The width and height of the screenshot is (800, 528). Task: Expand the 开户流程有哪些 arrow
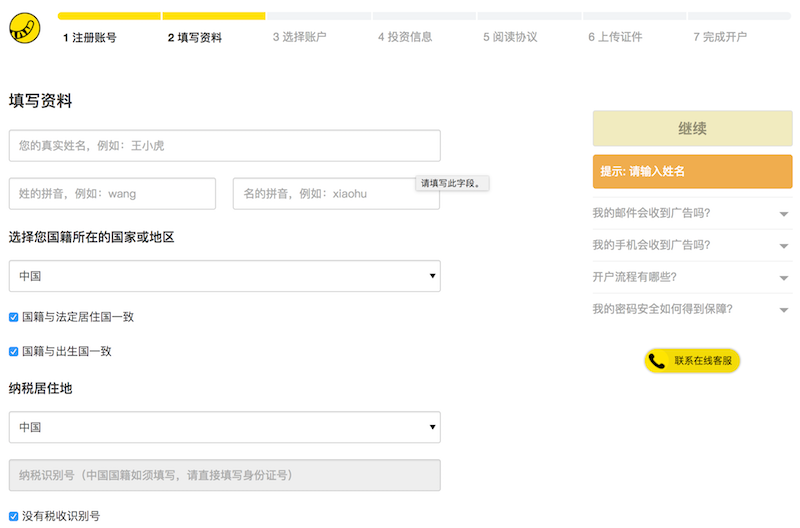[x=784, y=278]
